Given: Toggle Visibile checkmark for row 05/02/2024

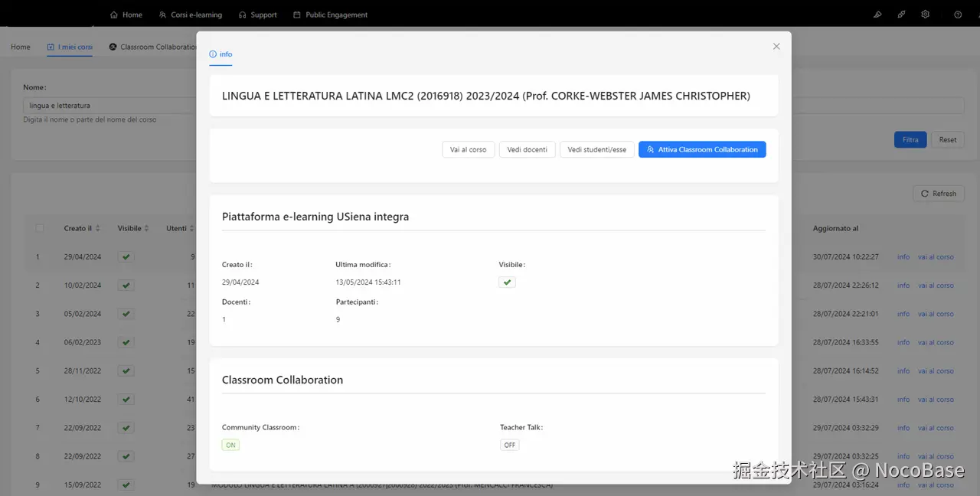Looking at the screenshot, I should pyautogui.click(x=126, y=314).
